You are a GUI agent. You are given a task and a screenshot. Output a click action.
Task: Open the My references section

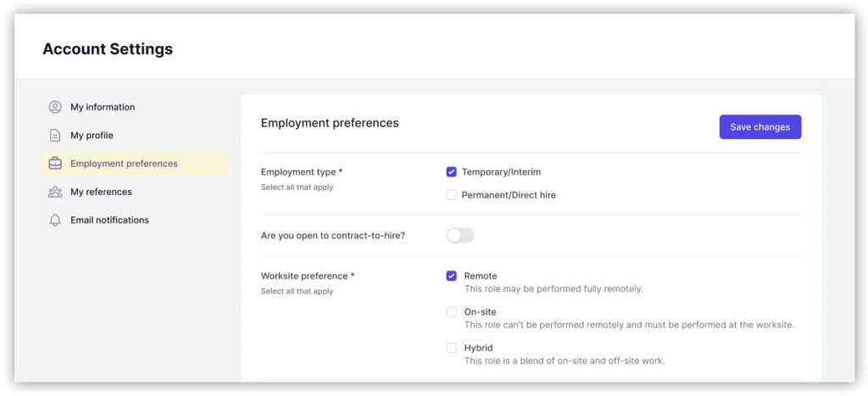101,192
